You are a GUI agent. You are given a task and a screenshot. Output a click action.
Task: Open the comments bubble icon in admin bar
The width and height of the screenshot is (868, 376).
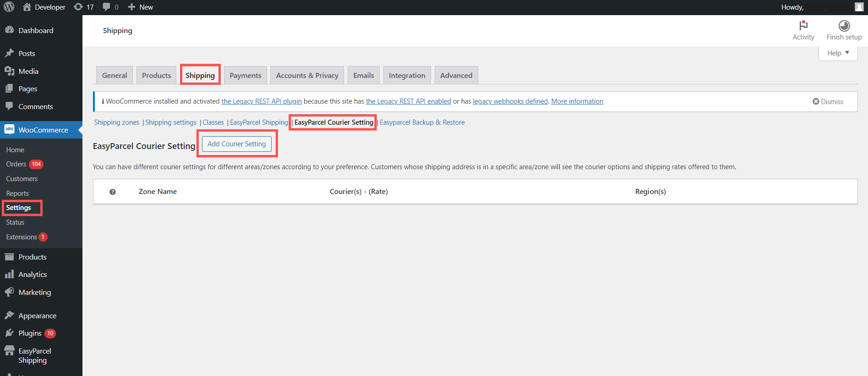click(106, 7)
